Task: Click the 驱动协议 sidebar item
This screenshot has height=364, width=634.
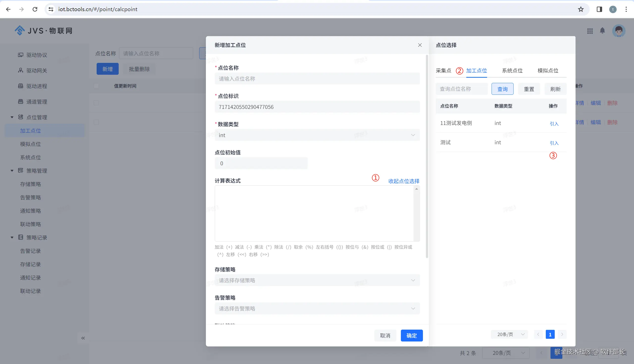Action: tap(36, 55)
